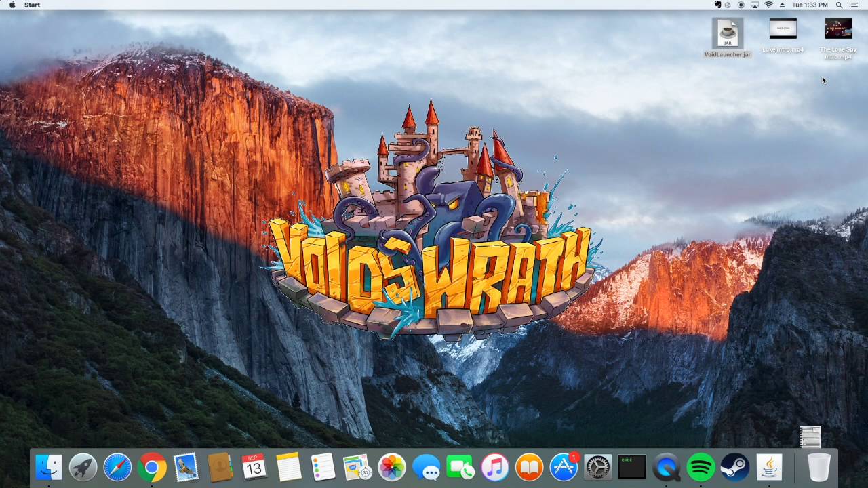Viewport: 868px width, 488px height.
Task: Open Spotlight search magnifier
Action: point(839,5)
